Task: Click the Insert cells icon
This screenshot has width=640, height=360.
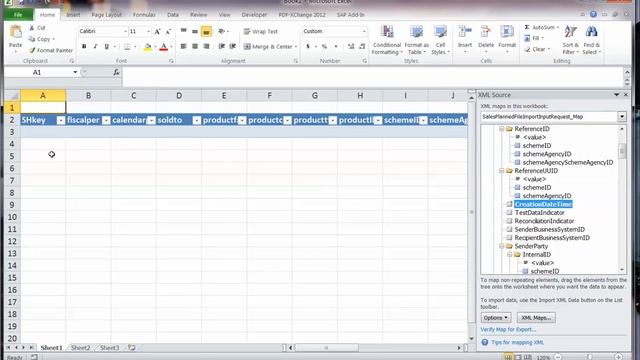Action: point(465,32)
